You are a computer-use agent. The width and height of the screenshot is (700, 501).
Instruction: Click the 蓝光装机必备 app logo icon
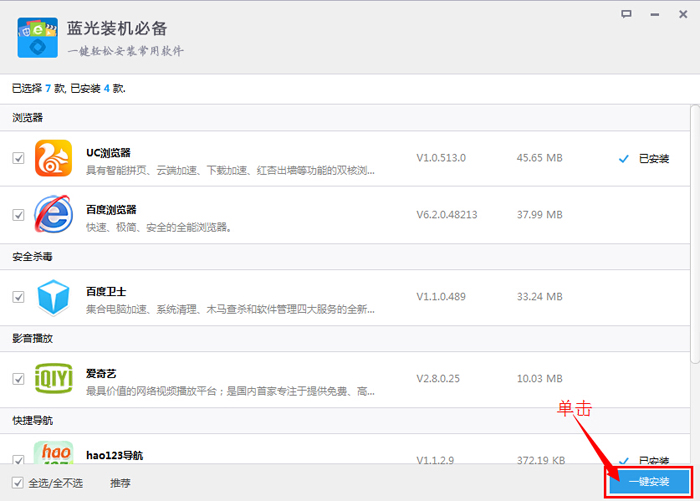[38, 38]
